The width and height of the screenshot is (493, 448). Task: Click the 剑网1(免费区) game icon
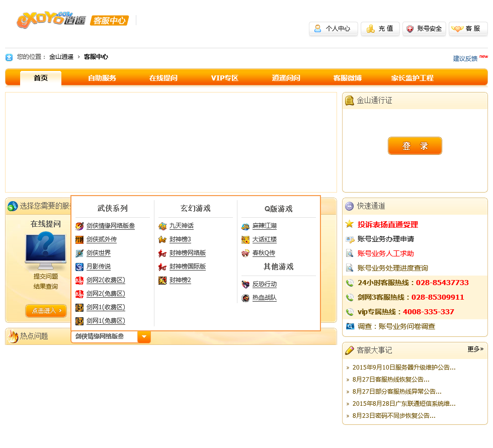click(79, 321)
